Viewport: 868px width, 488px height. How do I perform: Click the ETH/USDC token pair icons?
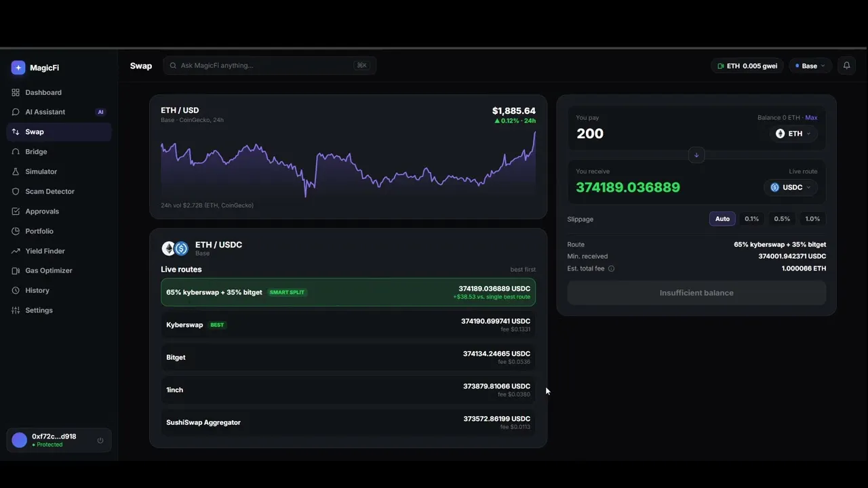point(175,249)
